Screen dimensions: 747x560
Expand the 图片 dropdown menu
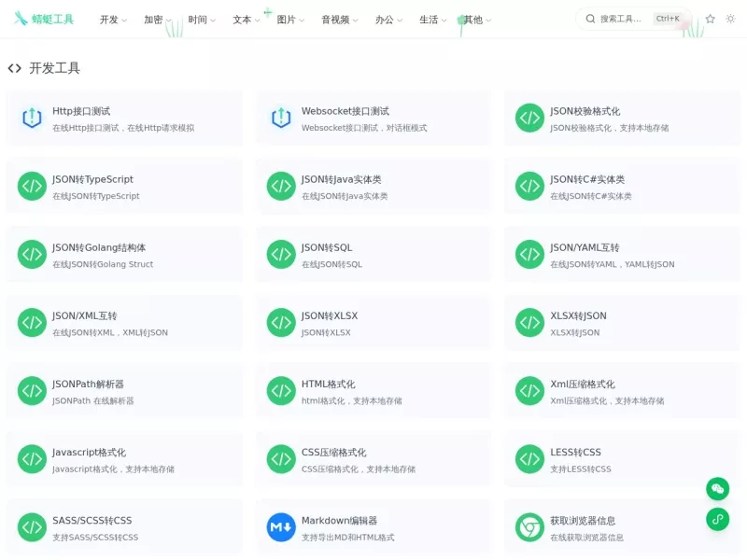290,20
